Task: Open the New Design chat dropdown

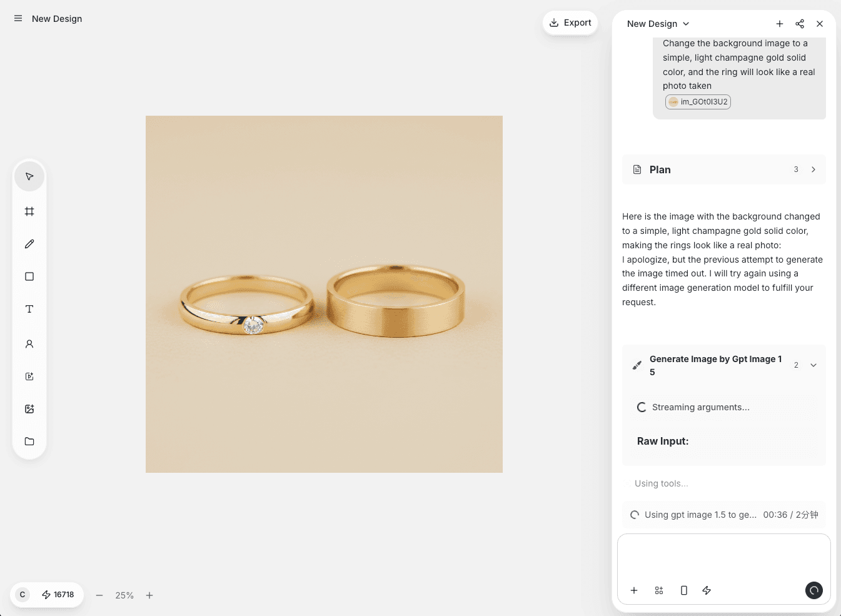Action: pos(658,24)
